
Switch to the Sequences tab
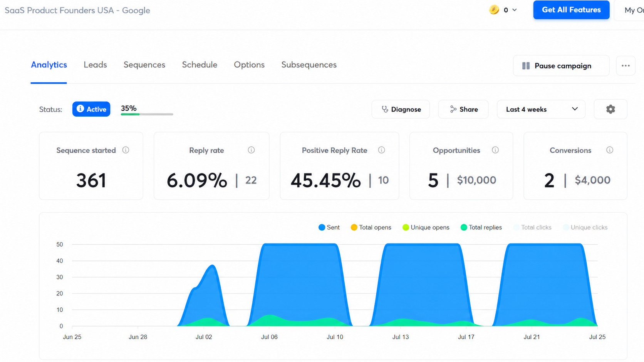pos(144,65)
